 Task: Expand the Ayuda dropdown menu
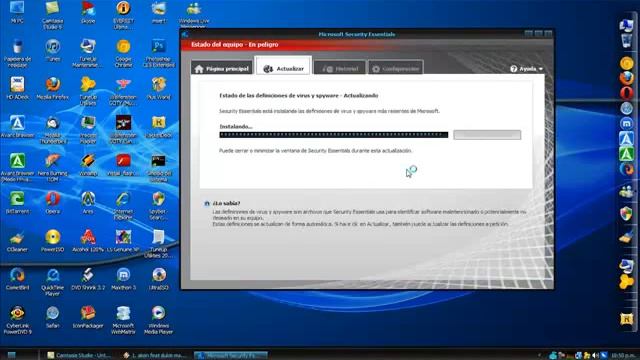[x=527, y=69]
